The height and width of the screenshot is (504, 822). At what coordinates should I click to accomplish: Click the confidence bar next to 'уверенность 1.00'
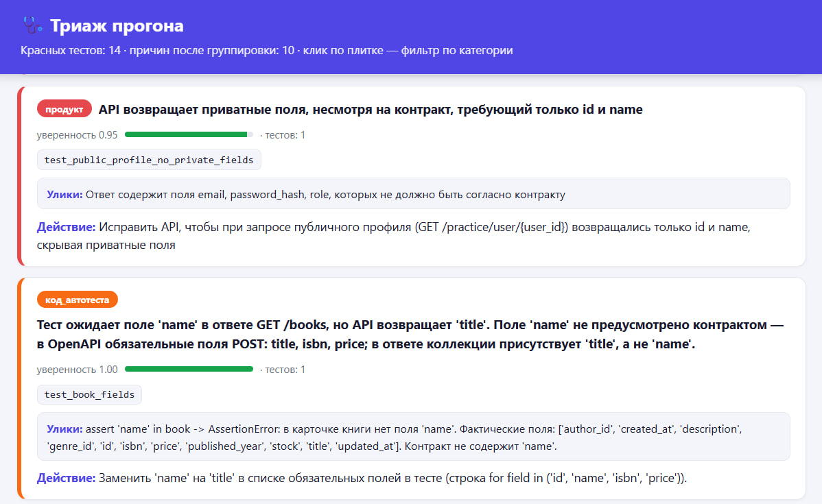tap(189, 370)
